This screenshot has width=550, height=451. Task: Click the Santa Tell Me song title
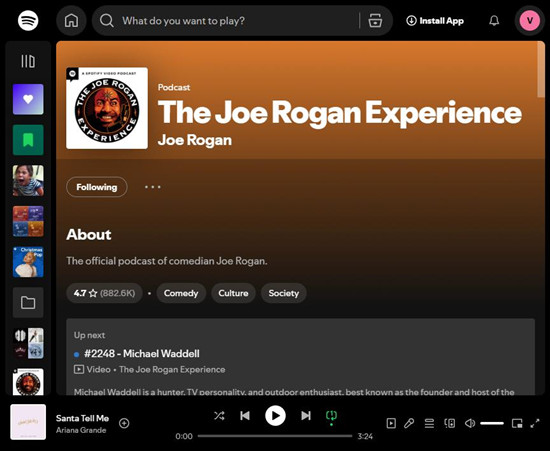point(82,418)
